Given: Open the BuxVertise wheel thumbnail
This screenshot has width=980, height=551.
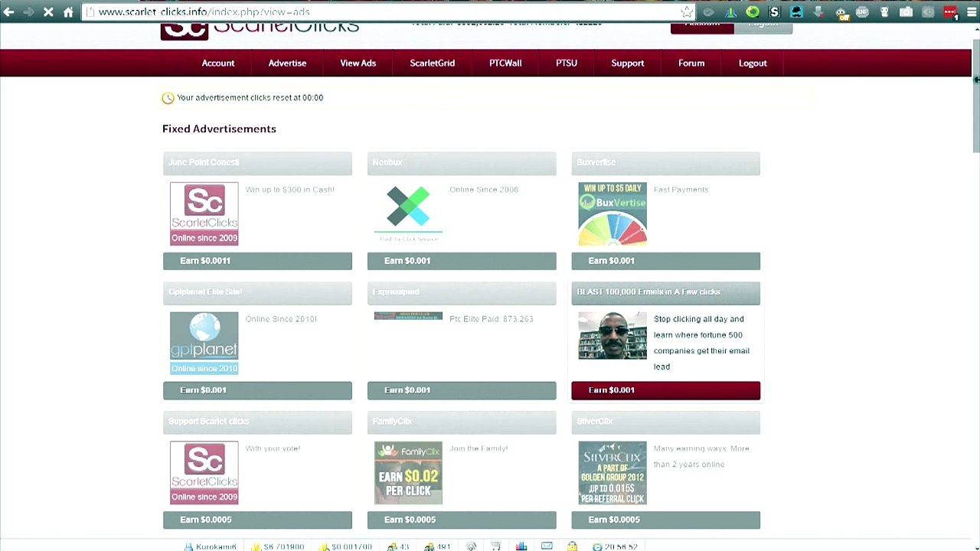Looking at the screenshot, I should (x=612, y=214).
